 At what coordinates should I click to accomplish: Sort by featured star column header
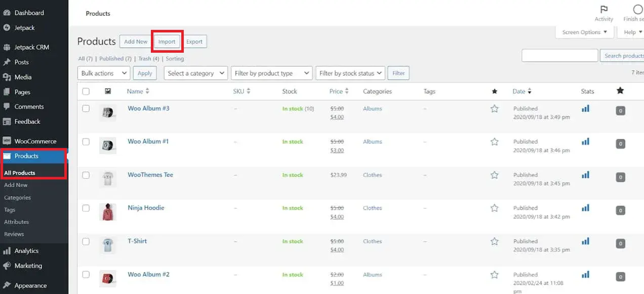coord(495,91)
